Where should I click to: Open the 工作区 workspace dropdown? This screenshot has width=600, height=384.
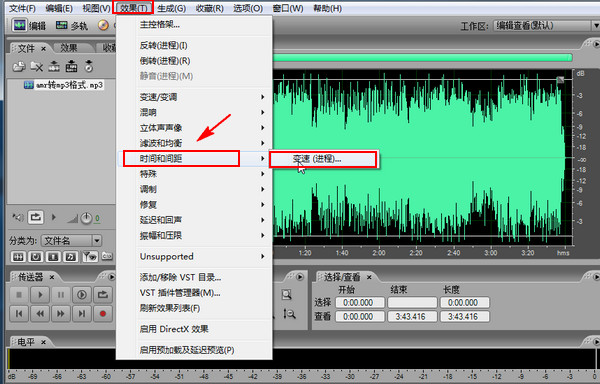546,26
